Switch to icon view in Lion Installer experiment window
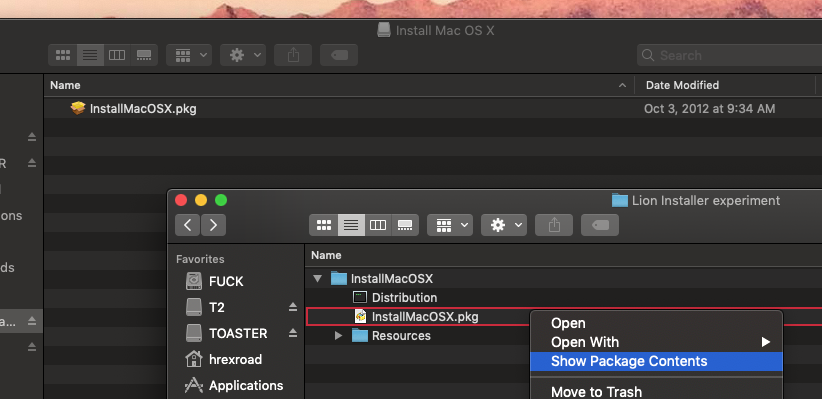The height and width of the screenshot is (399, 822). click(x=324, y=225)
